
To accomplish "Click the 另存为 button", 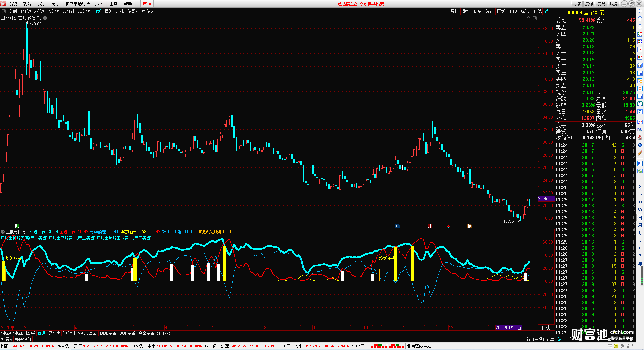I will (x=54, y=333).
